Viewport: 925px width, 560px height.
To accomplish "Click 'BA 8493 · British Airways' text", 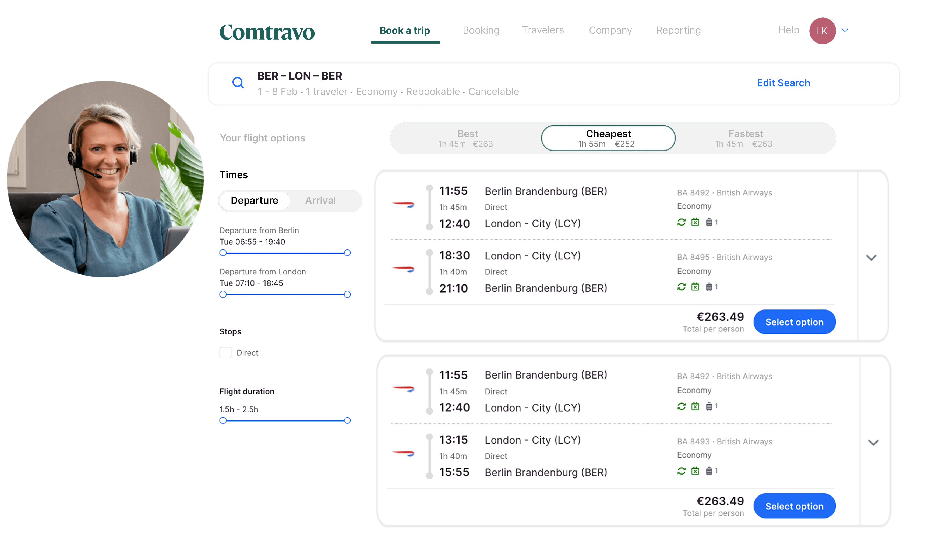I will pyautogui.click(x=725, y=442).
